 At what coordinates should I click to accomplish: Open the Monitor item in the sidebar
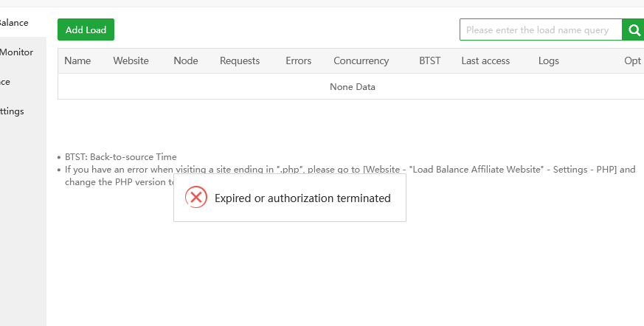[x=16, y=52]
